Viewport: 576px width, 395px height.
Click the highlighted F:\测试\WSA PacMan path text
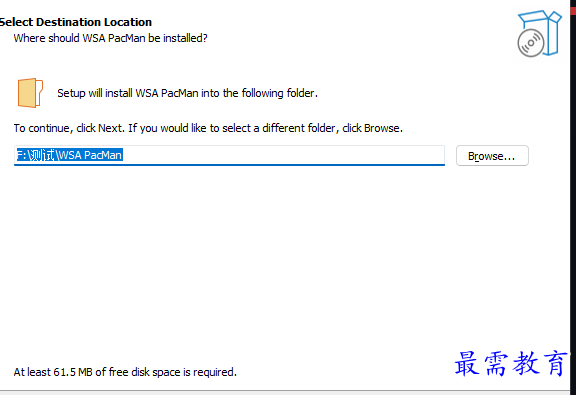[x=69, y=155]
